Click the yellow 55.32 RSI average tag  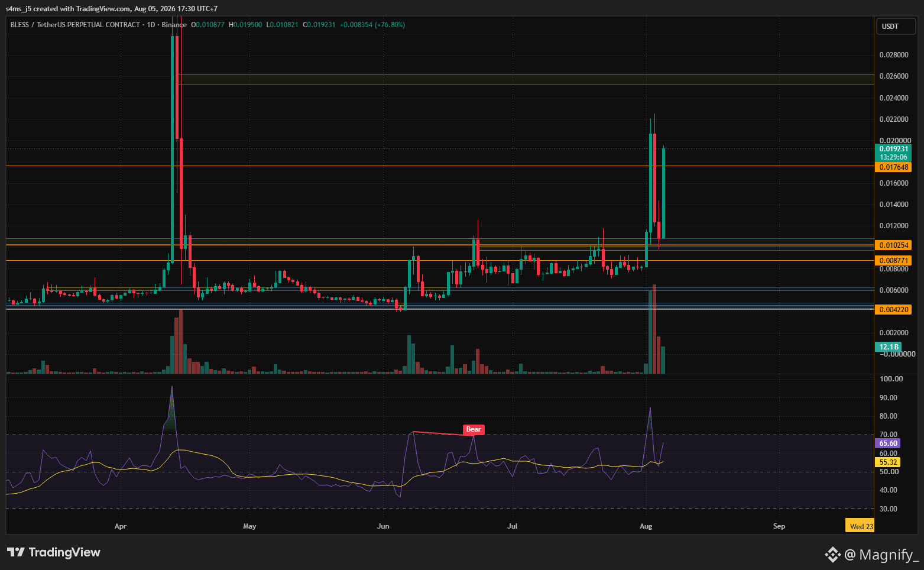[x=888, y=462]
